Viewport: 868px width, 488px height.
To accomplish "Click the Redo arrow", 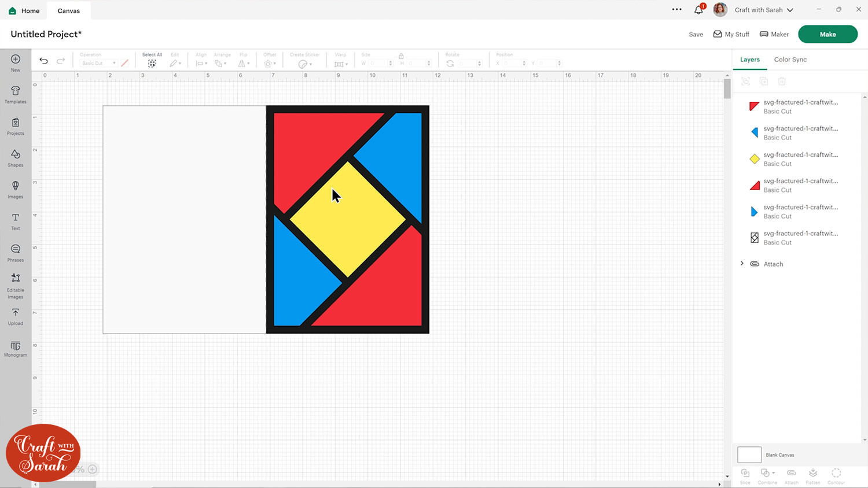I will click(61, 61).
